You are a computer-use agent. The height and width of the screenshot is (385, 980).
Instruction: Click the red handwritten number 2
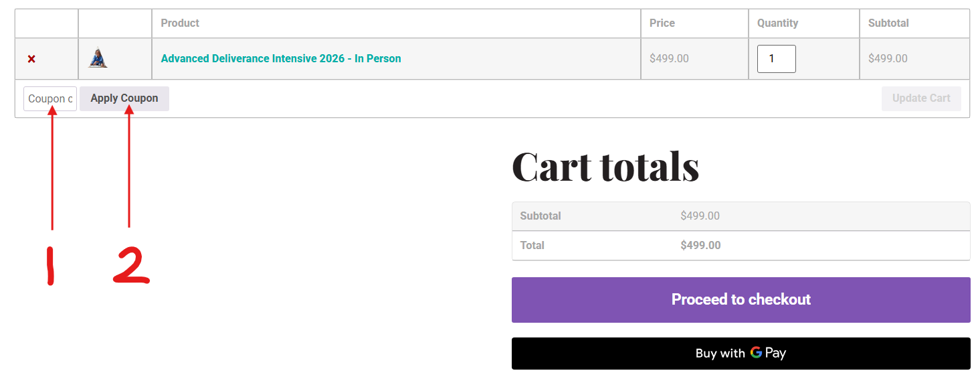[x=131, y=265]
